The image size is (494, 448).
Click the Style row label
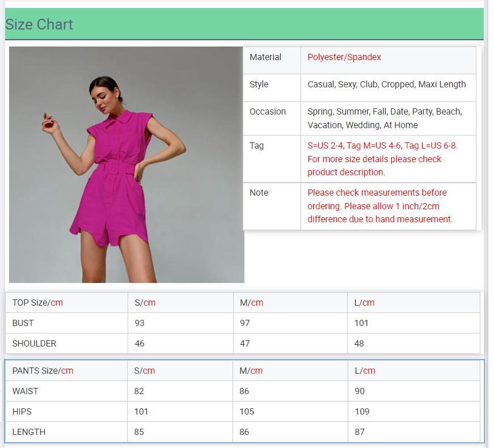click(259, 84)
